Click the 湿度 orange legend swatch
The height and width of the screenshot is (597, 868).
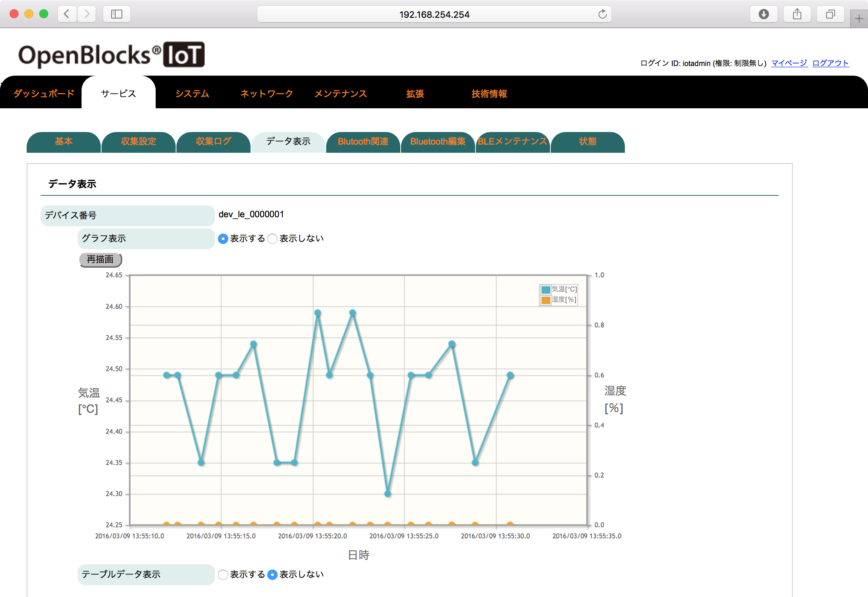tap(546, 300)
